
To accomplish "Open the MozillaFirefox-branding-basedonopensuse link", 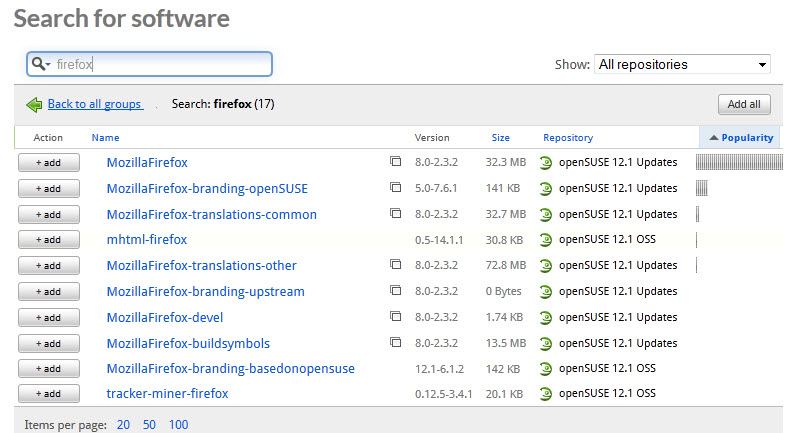I will pyautogui.click(x=231, y=369).
